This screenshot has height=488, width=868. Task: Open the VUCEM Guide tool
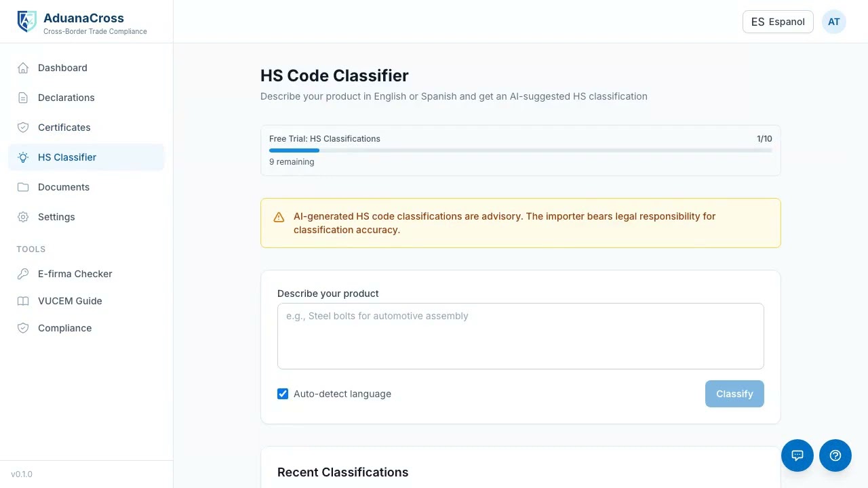pos(86,301)
